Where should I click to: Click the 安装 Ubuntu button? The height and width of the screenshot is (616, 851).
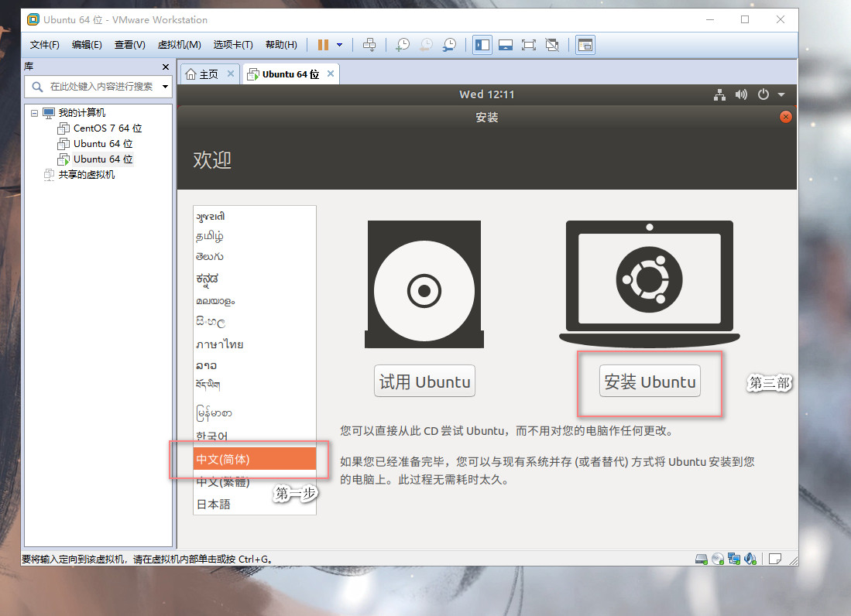tap(650, 382)
